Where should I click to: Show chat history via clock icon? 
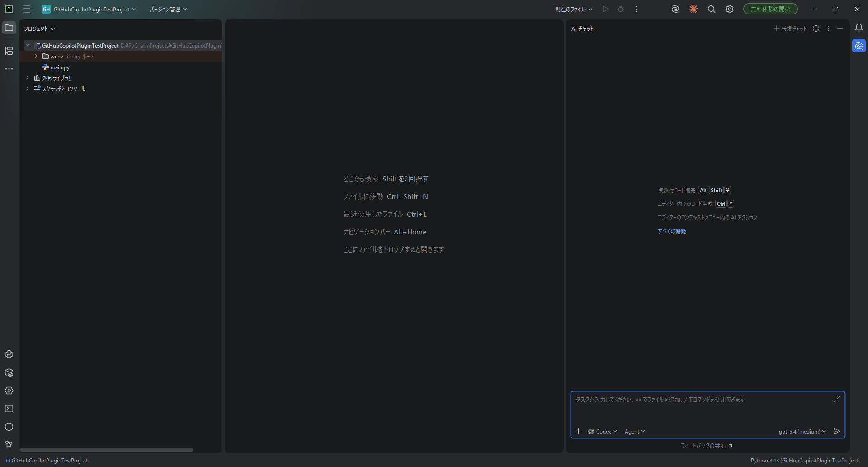pyautogui.click(x=816, y=29)
